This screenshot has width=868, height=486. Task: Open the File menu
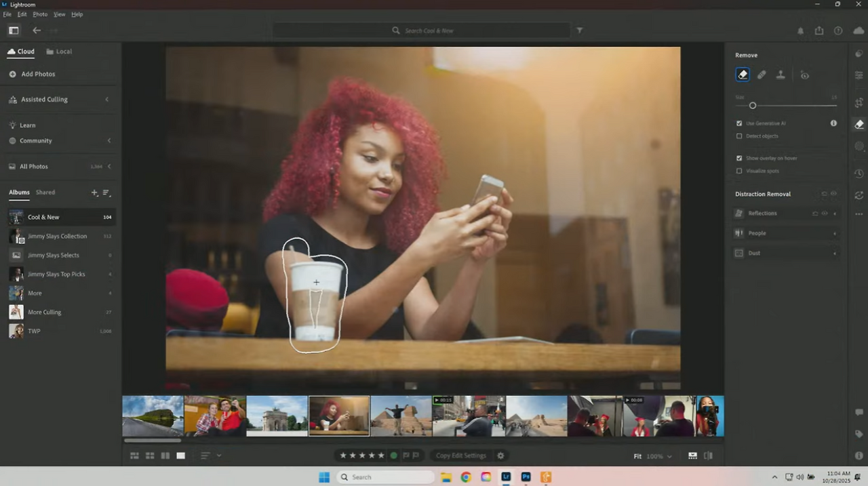pyautogui.click(x=7, y=14)
